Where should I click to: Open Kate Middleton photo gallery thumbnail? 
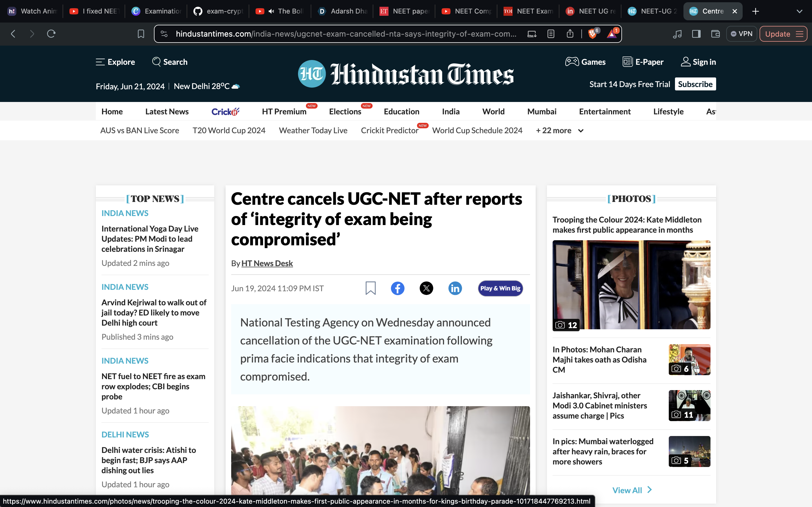631,285
